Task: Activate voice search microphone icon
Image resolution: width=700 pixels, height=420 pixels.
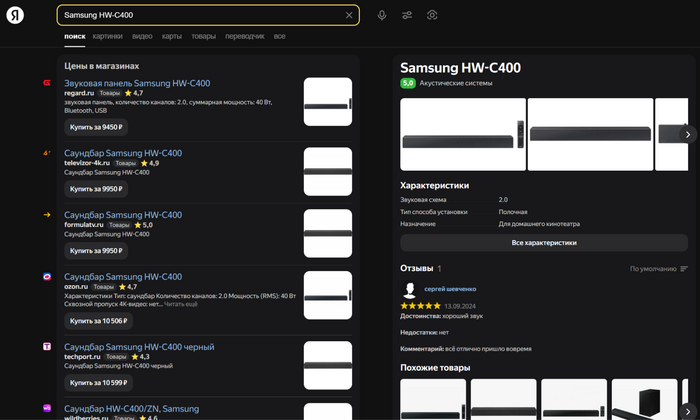Action: coord(381,15)
